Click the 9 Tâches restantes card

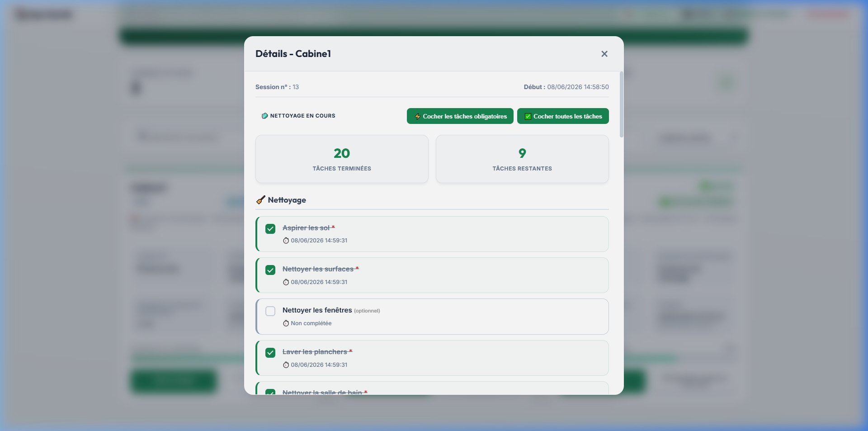(x=522, y=159)
